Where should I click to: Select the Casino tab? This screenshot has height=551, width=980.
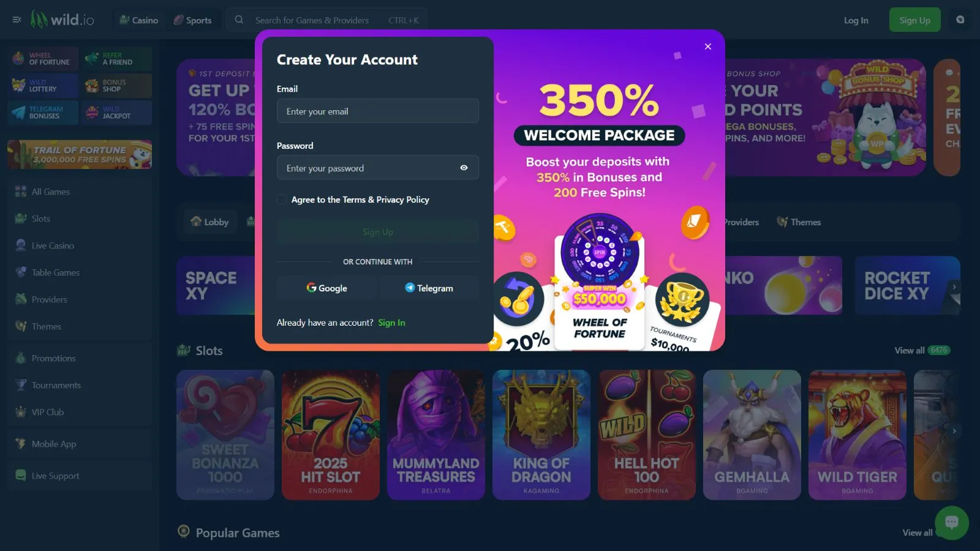pos(139,20)
